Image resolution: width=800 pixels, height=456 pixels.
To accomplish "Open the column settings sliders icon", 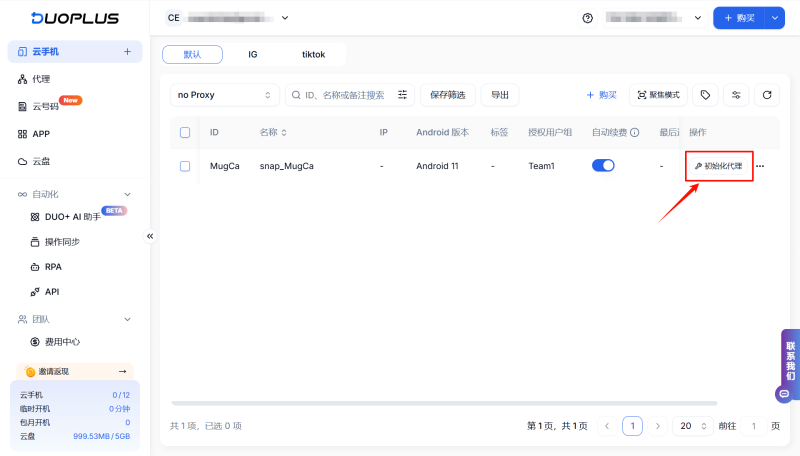I will (736, 95).
